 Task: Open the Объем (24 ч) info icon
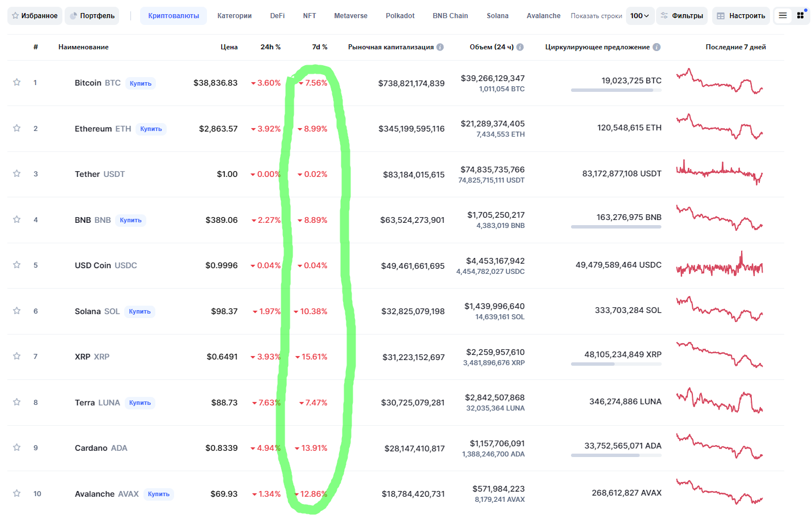(x=520, y=47)
